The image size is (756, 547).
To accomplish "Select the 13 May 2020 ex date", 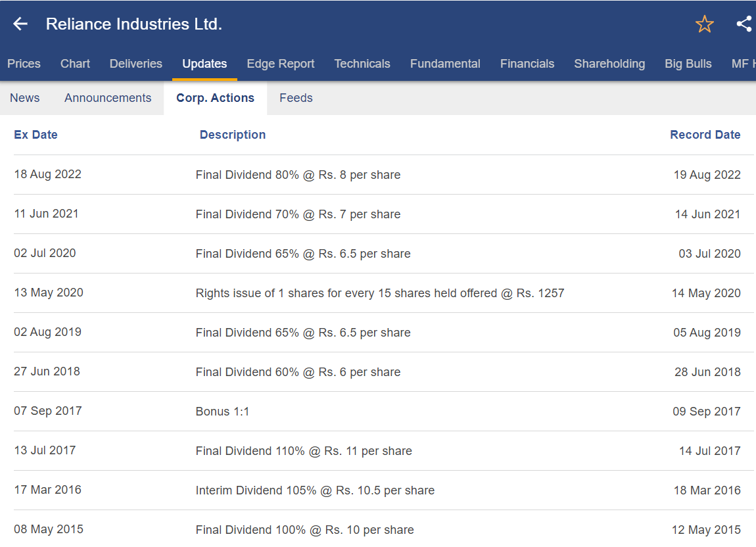I will coord(49,293).
